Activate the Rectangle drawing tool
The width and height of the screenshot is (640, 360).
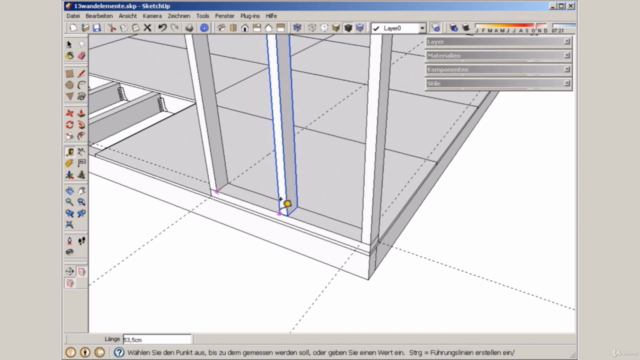pos(69,73)
